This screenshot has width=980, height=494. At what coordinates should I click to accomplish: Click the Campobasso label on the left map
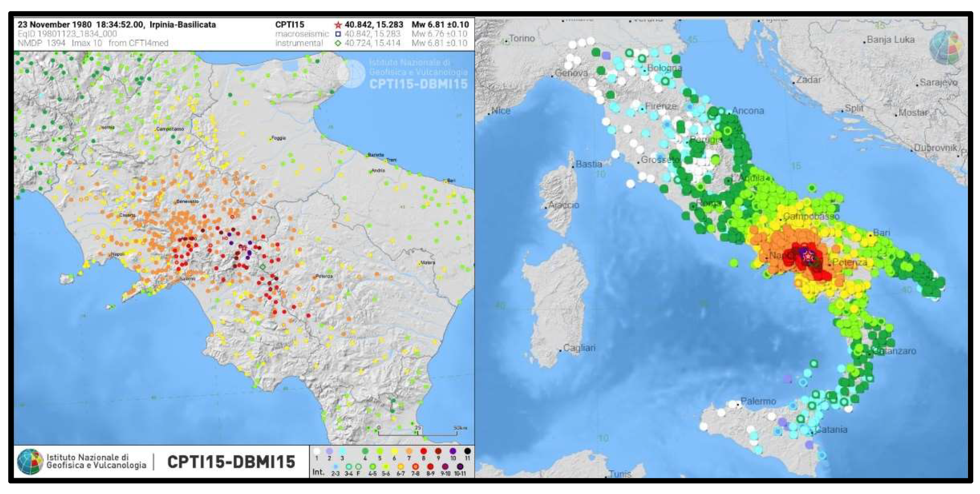170,129
